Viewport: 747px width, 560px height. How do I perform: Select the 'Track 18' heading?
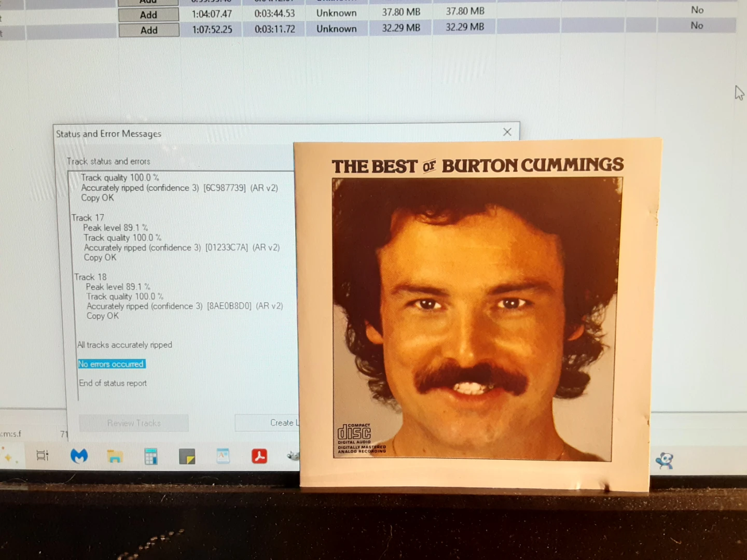pos(90,277)
